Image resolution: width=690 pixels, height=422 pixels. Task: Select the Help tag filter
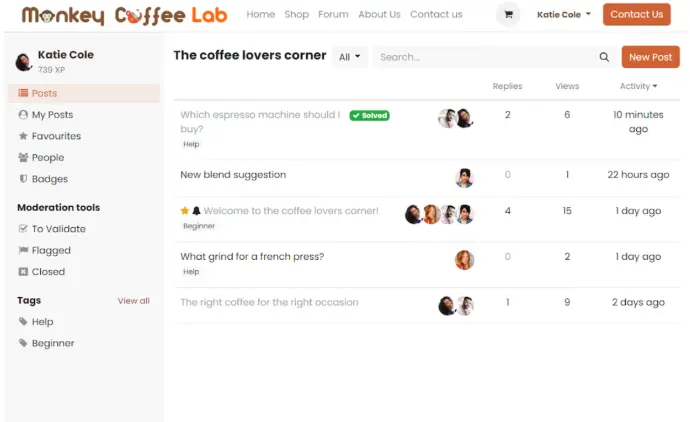click(36, 322)
